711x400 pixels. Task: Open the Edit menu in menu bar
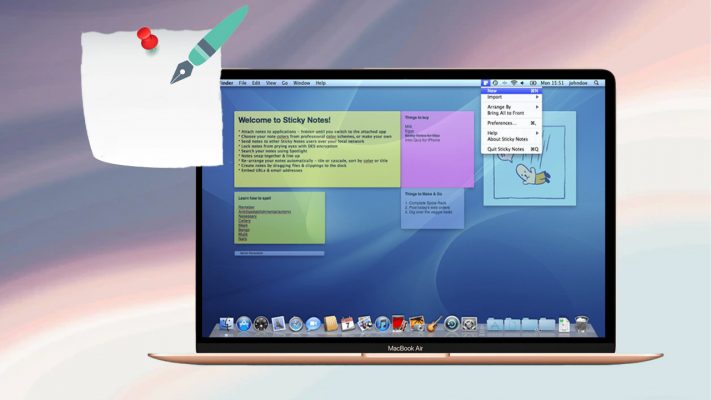pyautogui.click(x=256, y=83)
